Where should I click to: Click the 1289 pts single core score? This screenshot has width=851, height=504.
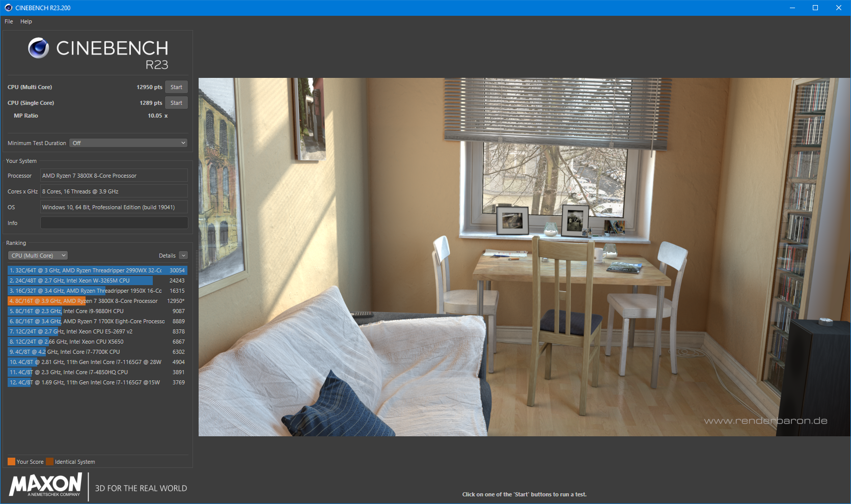151,103
